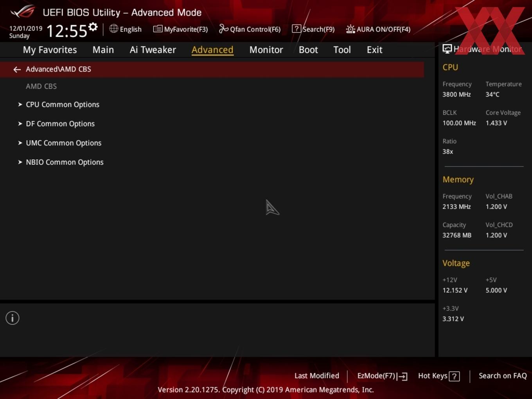This screenshot has width=532, height=399.
Task: Switch to the Tool tab
Action: click(342, 50)
